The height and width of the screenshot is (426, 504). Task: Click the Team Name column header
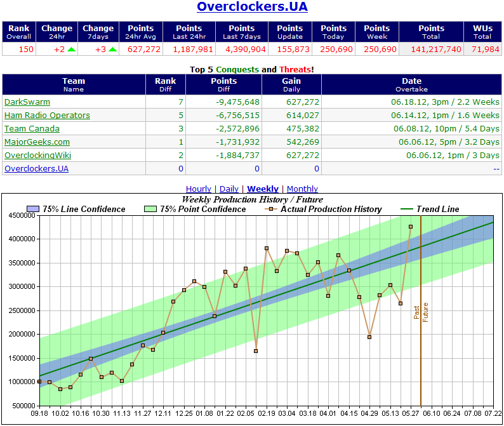[74, 84]
